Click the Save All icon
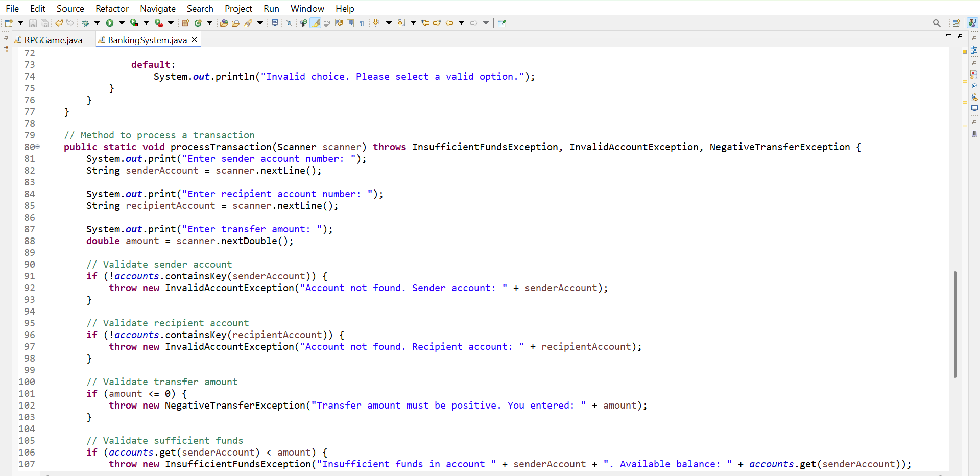This screenshot has width=980, height=476. pos(45,23)
